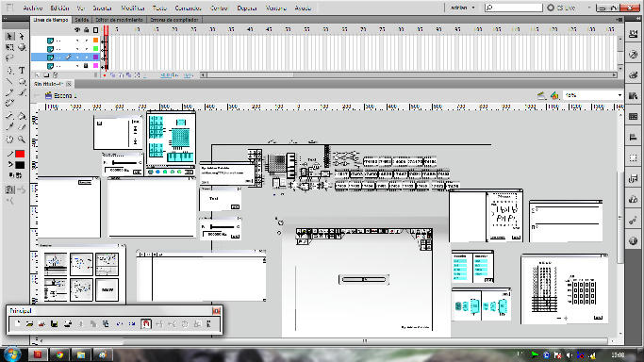Click the Open folder icon in Principal toolbar
Image resolution: width=644 pixels, height=362 pixels.
click(x=29, y=324)
